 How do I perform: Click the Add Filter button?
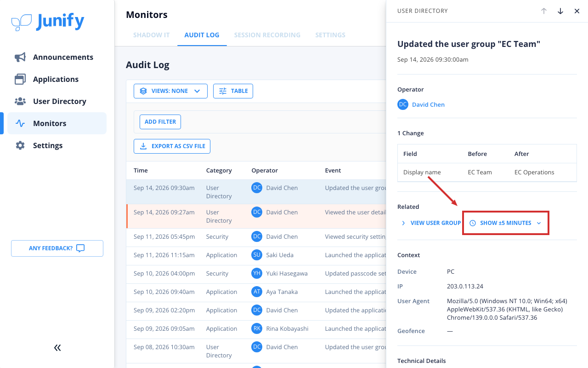coord(160,122)
